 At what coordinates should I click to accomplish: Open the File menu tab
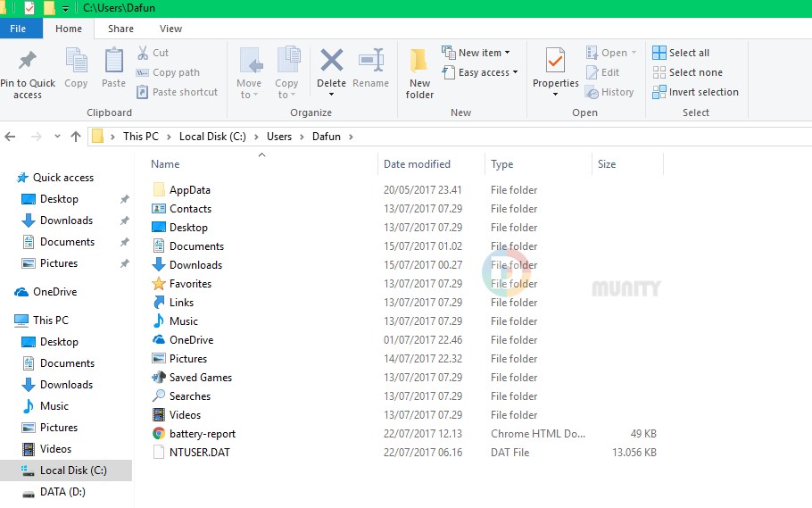18,29
